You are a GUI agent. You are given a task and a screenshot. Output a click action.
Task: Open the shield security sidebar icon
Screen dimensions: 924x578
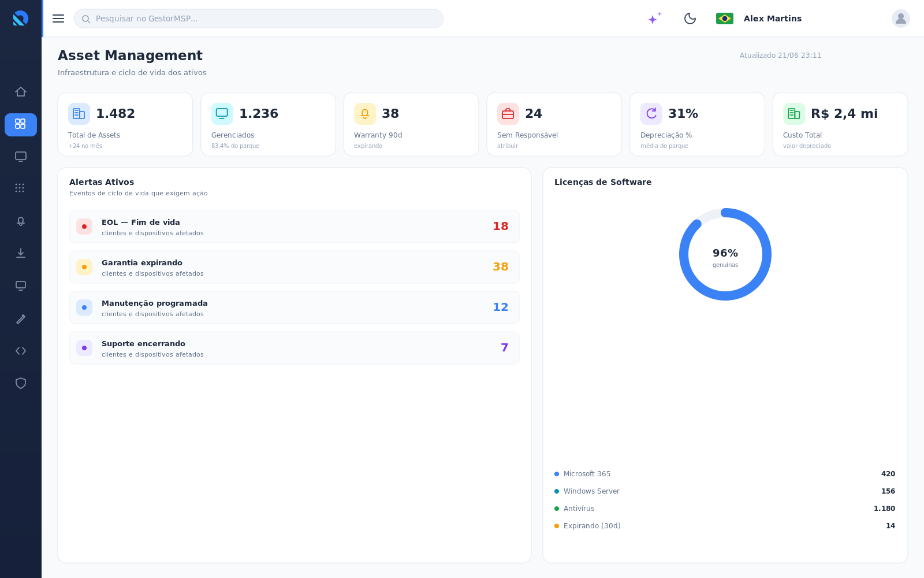21,383
